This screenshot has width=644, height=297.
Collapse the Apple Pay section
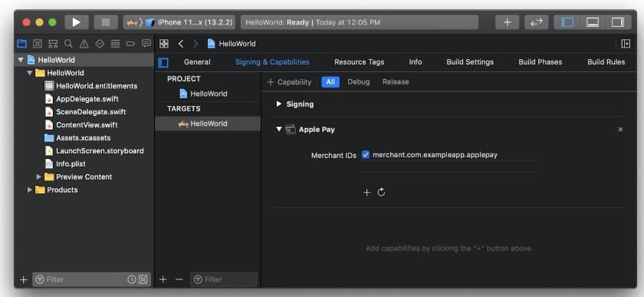(279, 129)
